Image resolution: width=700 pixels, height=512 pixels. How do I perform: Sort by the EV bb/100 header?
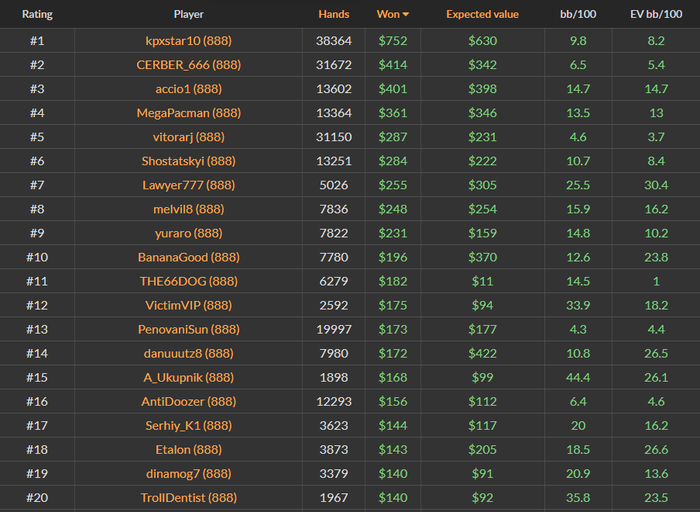[x=655, y=15]
